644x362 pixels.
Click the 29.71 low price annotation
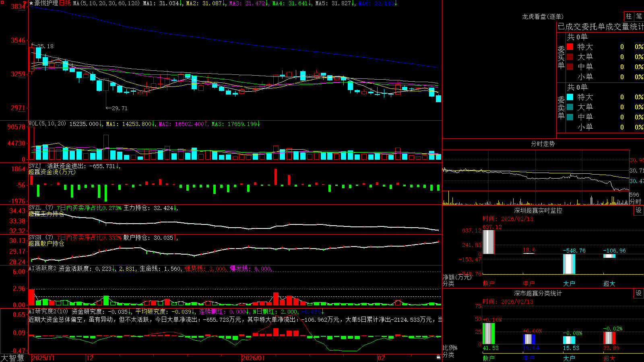(120, 108)
